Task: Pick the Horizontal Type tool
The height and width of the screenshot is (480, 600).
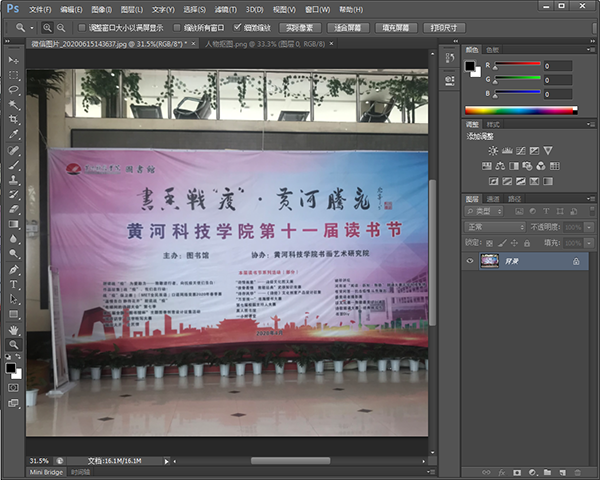Action: click(14, 284)
